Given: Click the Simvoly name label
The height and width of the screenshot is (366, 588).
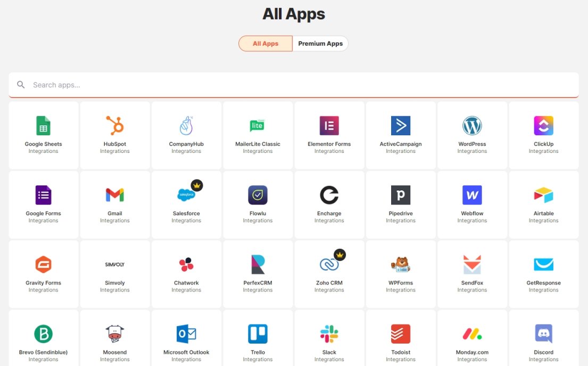Looking at the screenshot, I should click(115, 283).
